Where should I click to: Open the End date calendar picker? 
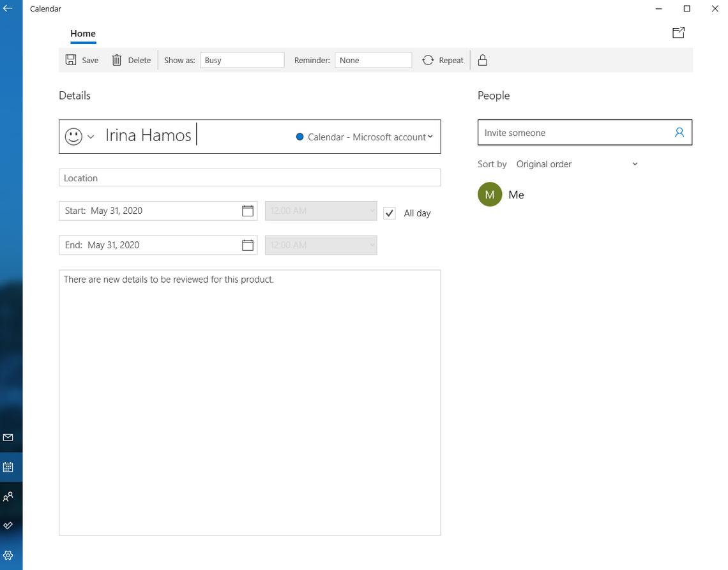pyautogui.click(x=248, y=245)
